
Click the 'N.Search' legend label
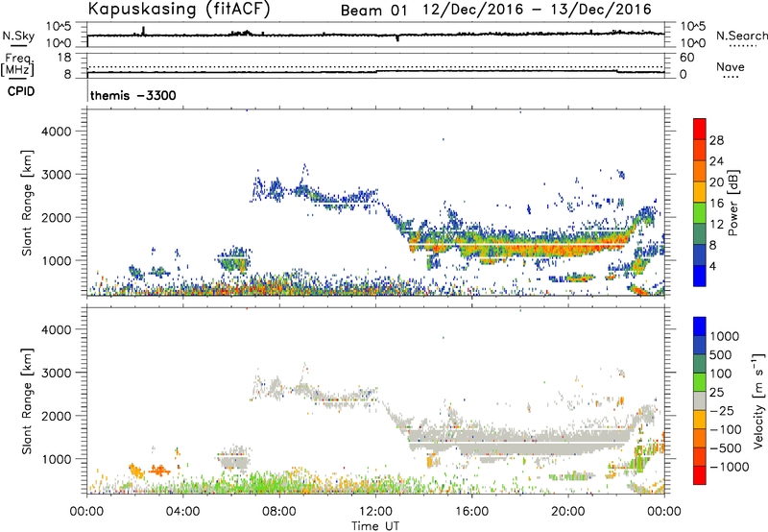(x=741, y=36)
